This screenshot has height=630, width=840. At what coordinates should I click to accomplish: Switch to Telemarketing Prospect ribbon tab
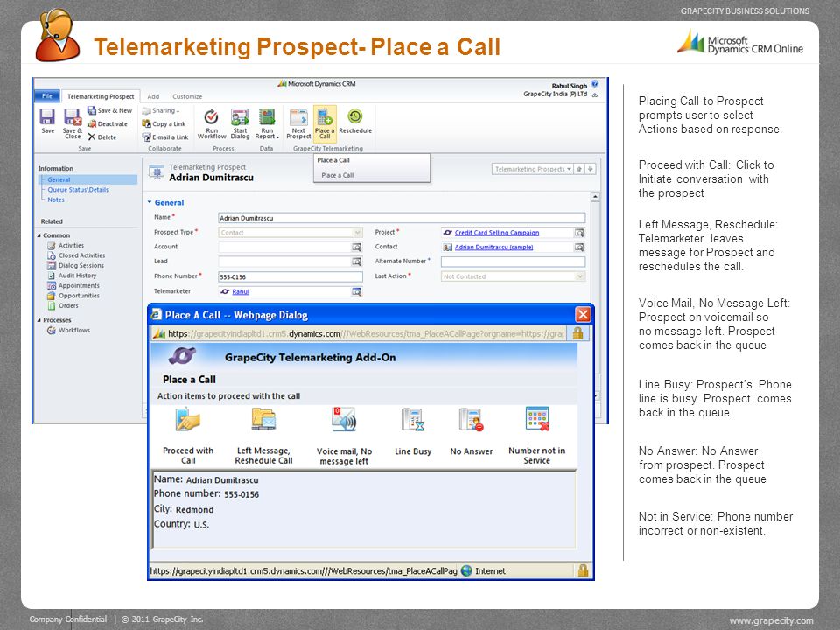(x=101, y=96)
